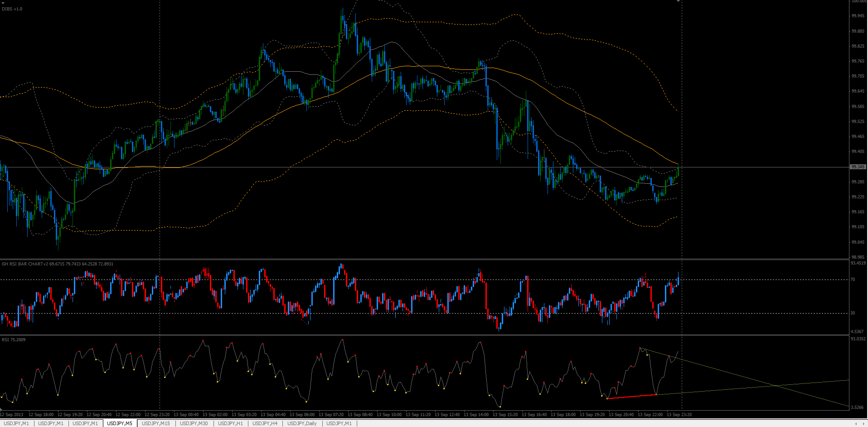The height and width of the screenshot is (427, 868).
Task: Click the 13 Sep 14:00 time label
Action: [476, 414]
